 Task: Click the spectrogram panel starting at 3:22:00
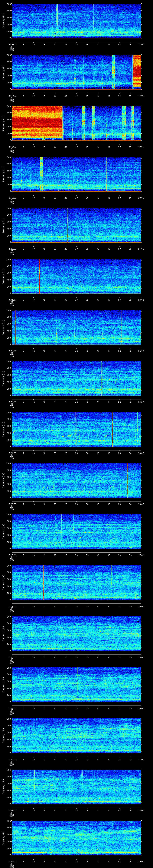point(77,327)
